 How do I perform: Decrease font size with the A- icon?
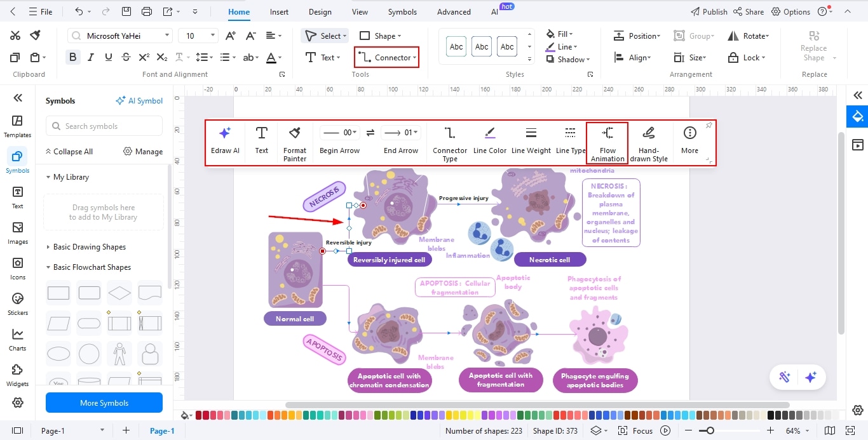[x=251, y=36]
